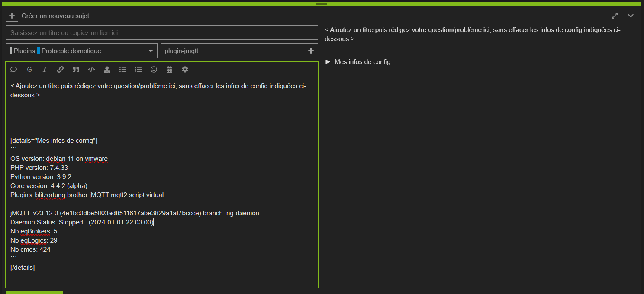Open the plugin-jmqtt tag selector
Image resolution: width=644 pixels, height=294 pixels.
point(239,51)
